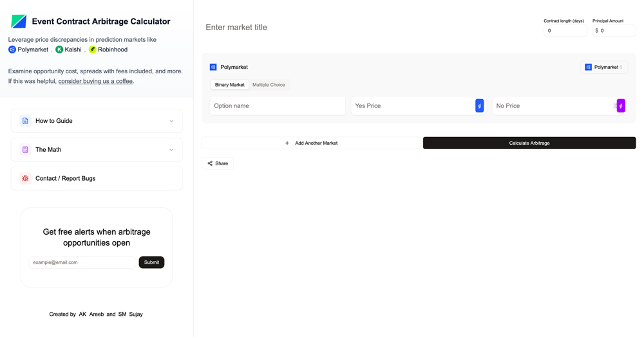
Task: Click the Polymarket icon in the sidebar
Action: click(x=12, y=50)
